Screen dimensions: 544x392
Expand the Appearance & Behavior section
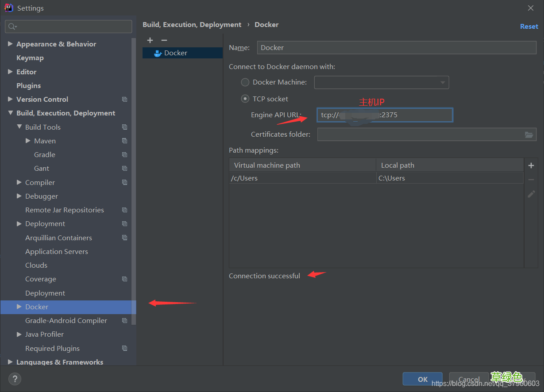click(10, 44)
